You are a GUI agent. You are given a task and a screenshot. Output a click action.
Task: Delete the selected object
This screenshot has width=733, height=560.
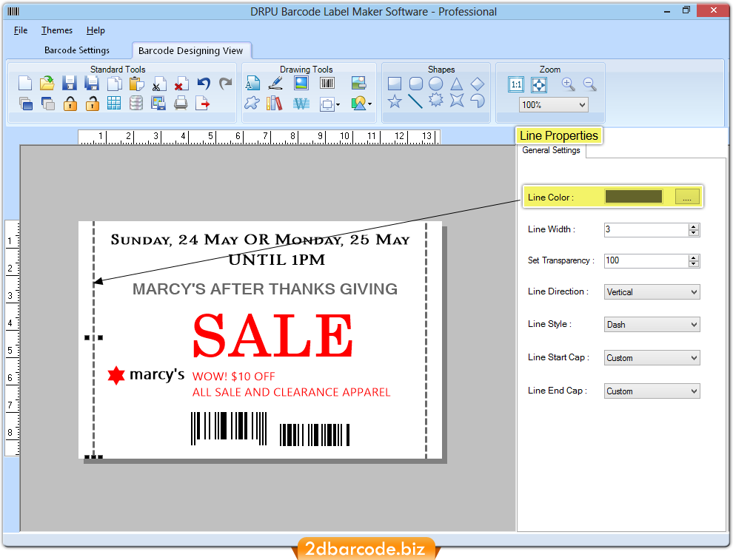pos(181,84)
